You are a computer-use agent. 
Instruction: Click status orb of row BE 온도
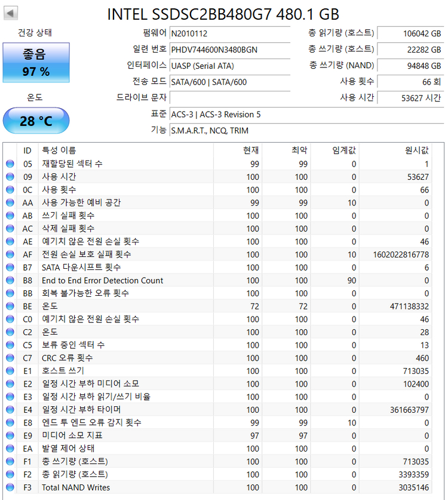click(x=10, y=306)
